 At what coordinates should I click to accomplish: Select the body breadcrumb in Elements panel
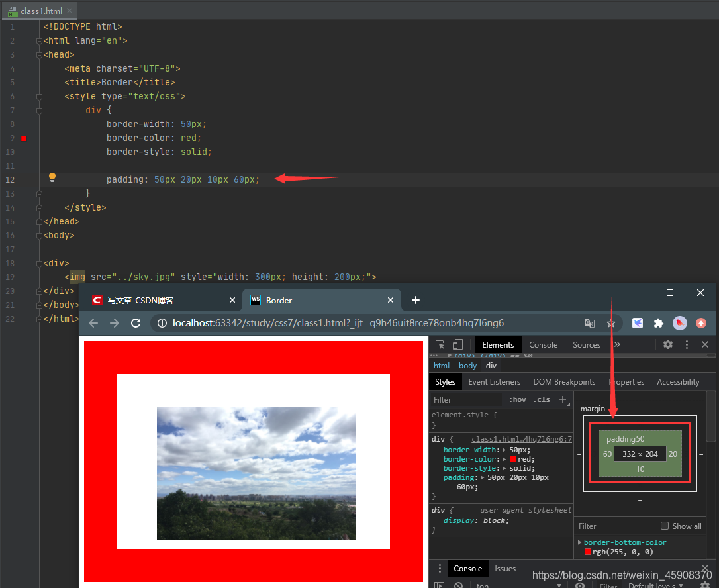coord(467,365)
